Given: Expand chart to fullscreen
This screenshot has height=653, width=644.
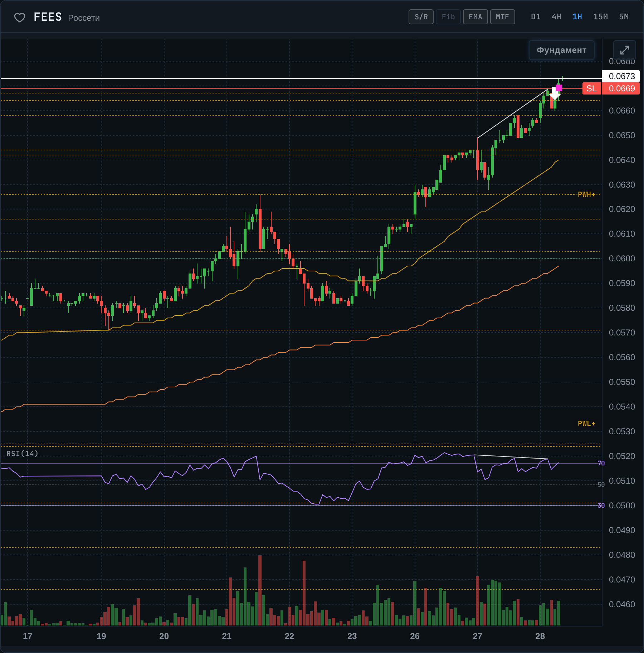Looking at the screenshot, I should pos(624,50).
